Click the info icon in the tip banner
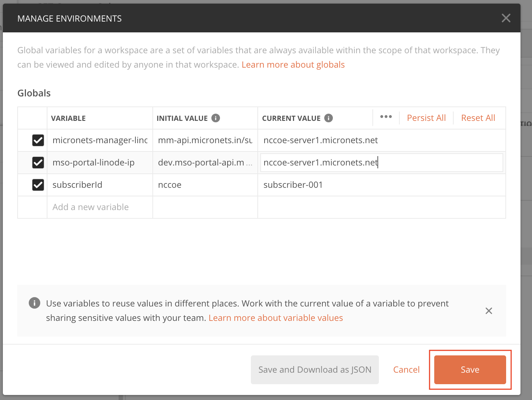 pyautogui.click(x=35, y=303)
